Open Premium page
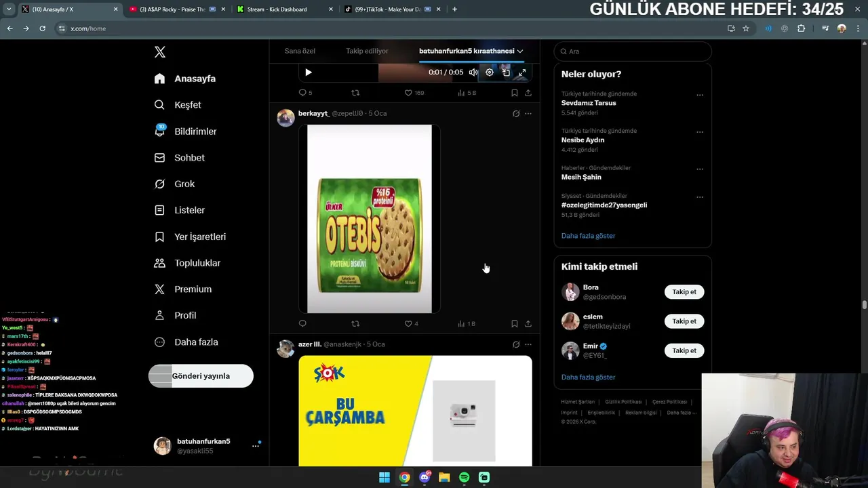Screen dimensions: 868x488 point(182,289)
